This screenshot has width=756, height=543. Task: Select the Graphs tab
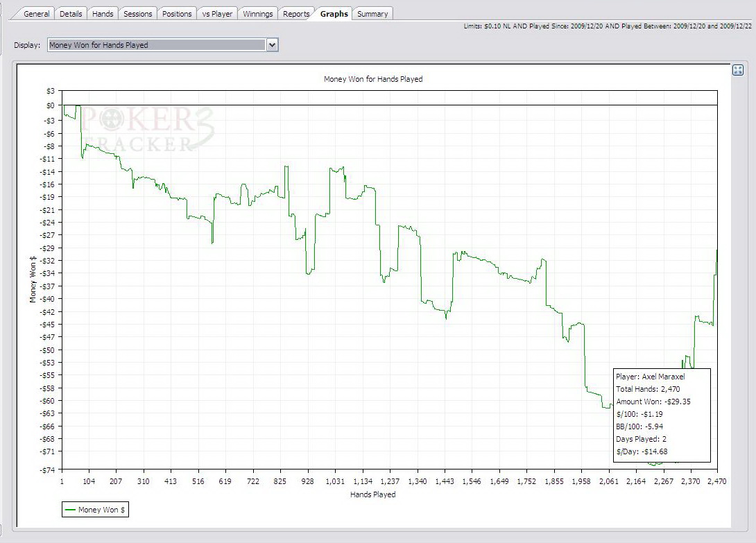pyautogui.click(x=334, y=14)
